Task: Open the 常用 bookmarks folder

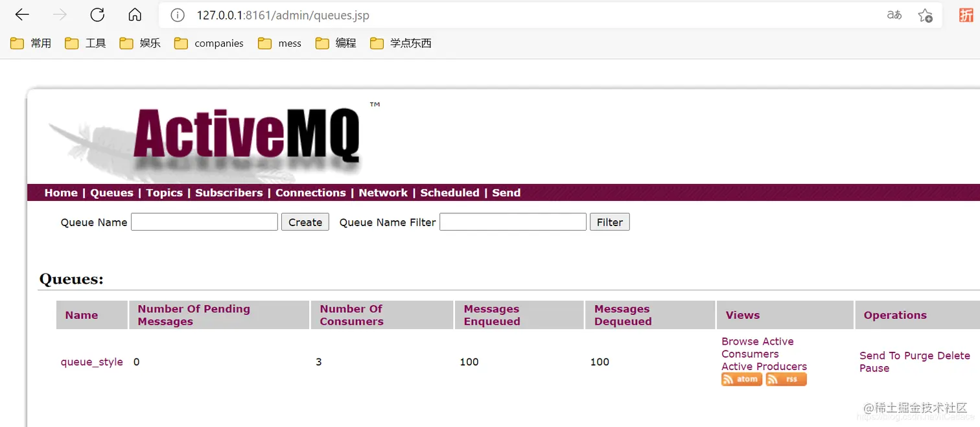Action: [30, 43]
